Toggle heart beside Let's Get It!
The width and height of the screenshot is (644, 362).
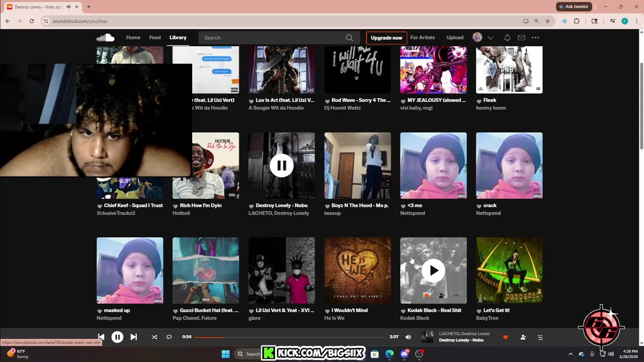(479, 311)
